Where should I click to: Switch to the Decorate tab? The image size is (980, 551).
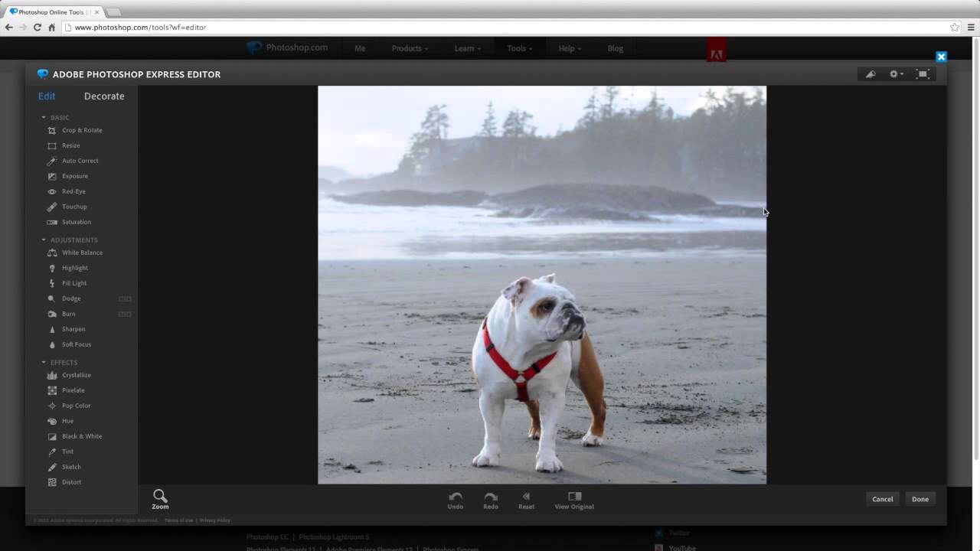104,96
